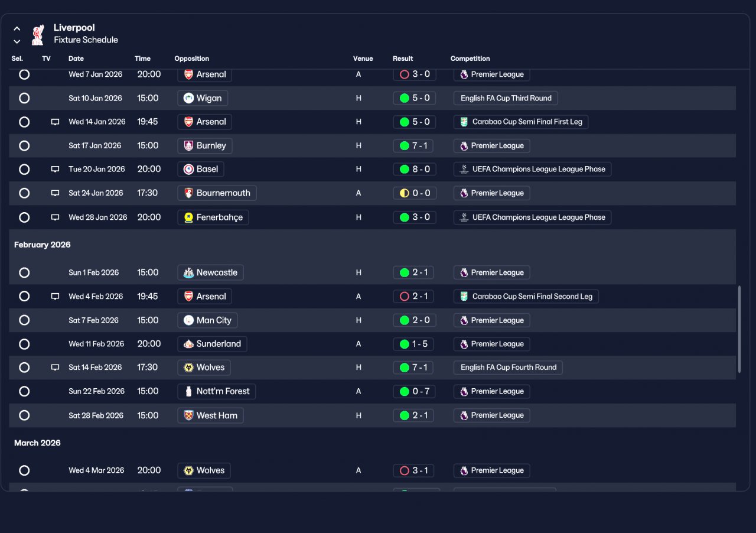Click the 17:30 time on Bournemouth row
The height and width of the screenshot is (533, 756).
pyautogui.click(x=148, y=193)
